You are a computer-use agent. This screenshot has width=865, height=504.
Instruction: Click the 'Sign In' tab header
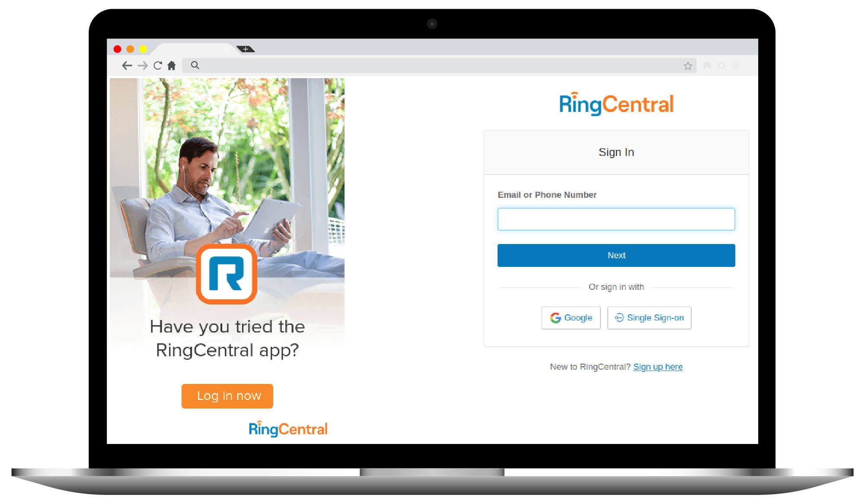coord(616,152)
